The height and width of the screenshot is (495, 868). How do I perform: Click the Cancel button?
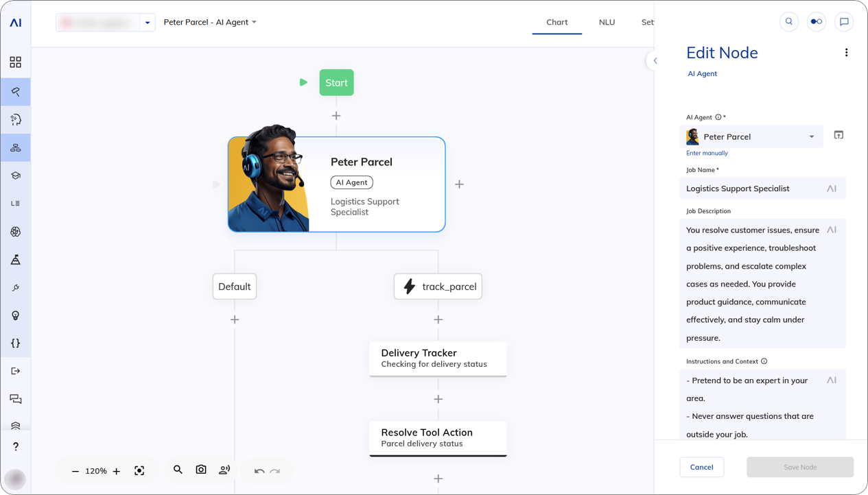[702, 467]
